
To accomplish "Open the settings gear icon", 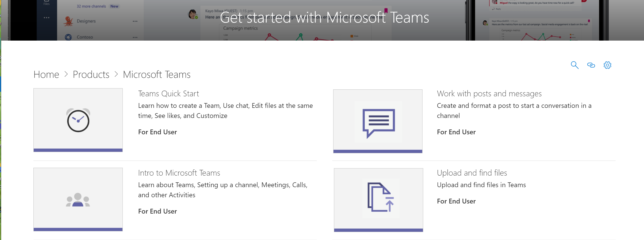I will pos(607,65).
